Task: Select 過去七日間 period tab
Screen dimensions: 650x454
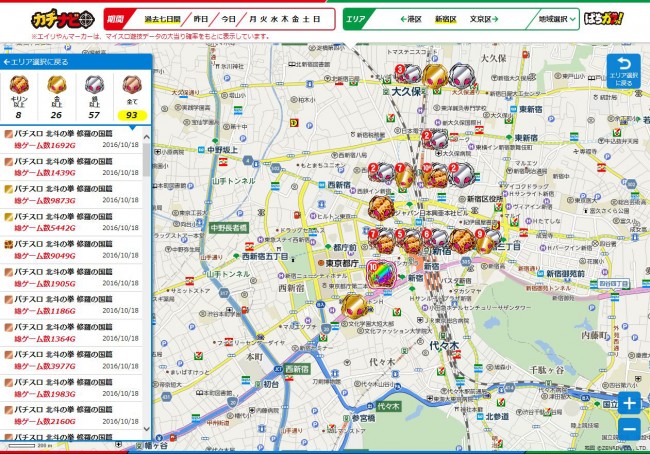Action: (x=161, y=19)
